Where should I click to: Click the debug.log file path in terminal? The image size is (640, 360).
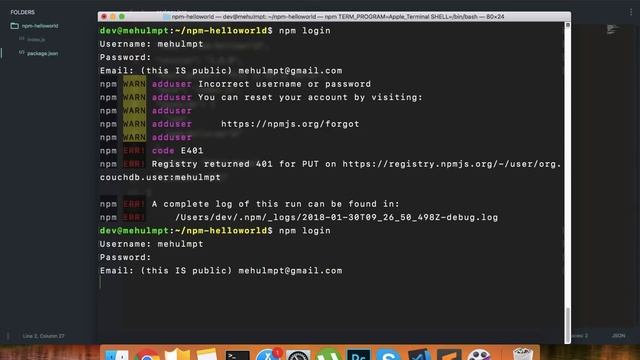(336, 218)
